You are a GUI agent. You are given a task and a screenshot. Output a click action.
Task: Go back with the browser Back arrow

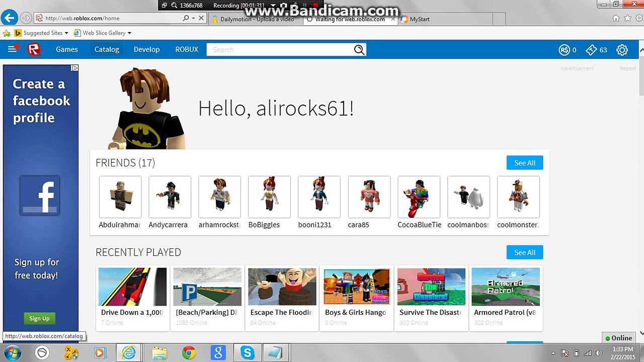click(x=9, y=18)
